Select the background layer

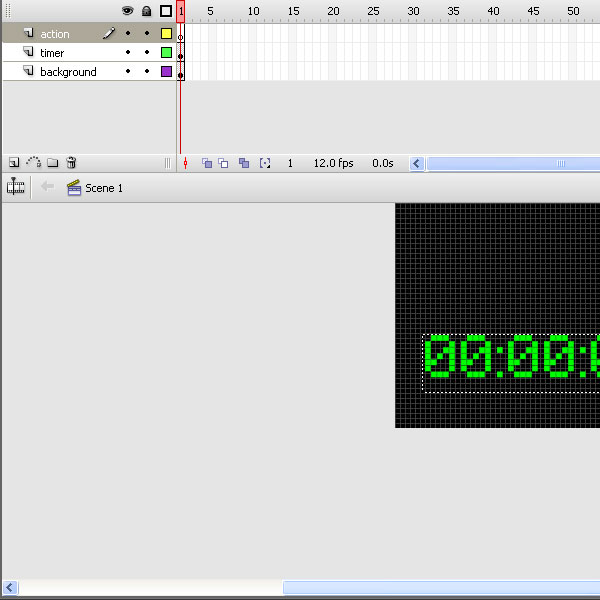89,72
